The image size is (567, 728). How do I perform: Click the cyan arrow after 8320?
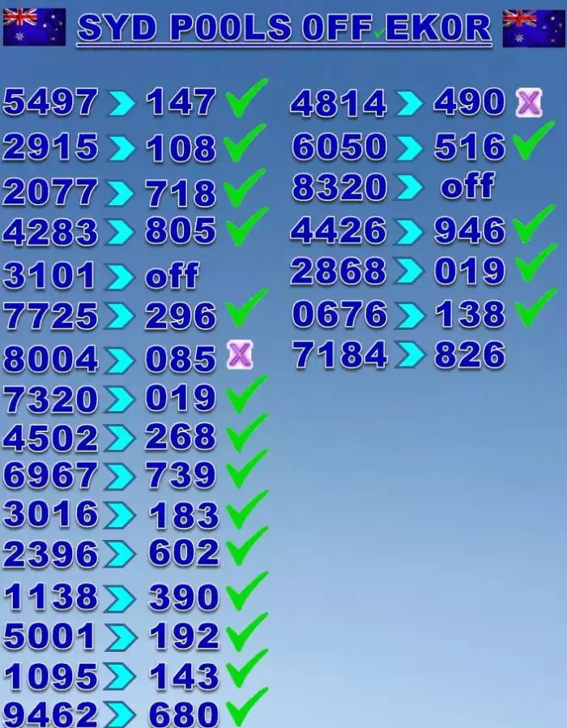coord(409,187)
